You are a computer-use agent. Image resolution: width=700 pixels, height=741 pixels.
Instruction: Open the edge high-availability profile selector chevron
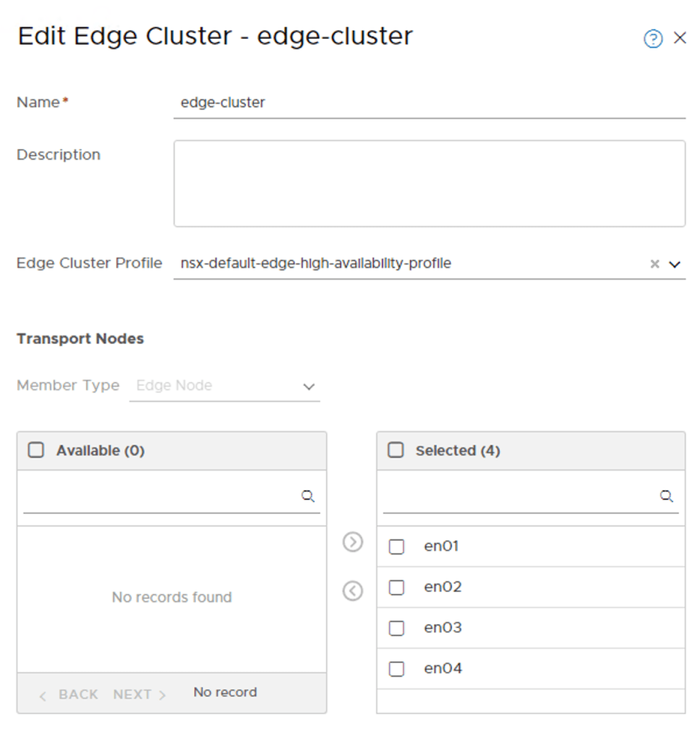675,263
